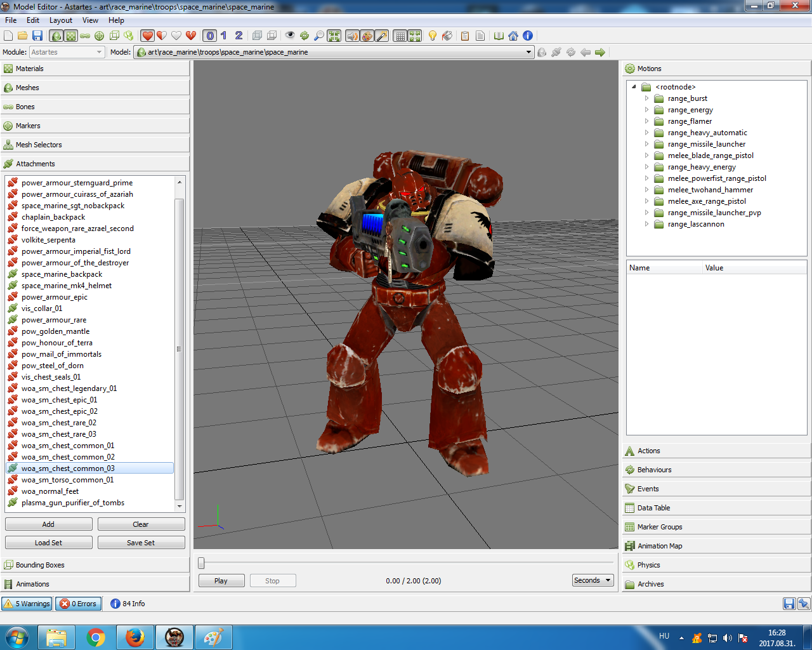Viewport: 812px width, 650px height.
Task: Click the grey plug icon next to Model field
Action: click(x=556, y=52)
